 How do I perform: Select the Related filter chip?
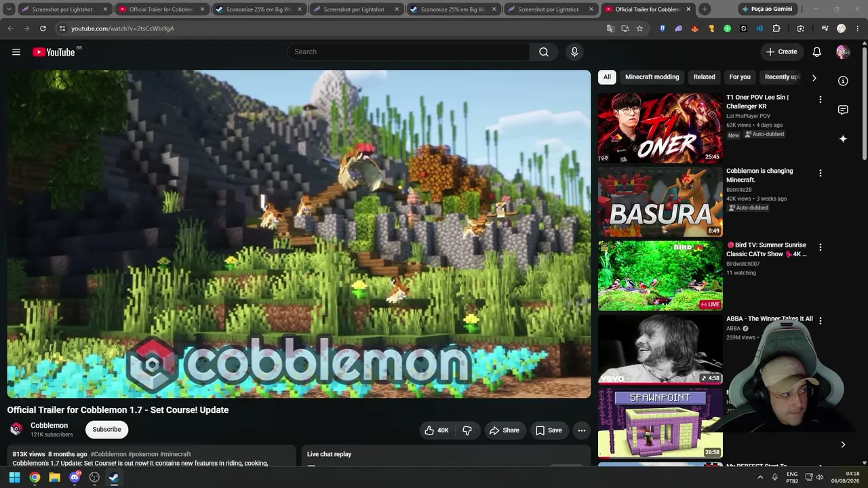704,77
